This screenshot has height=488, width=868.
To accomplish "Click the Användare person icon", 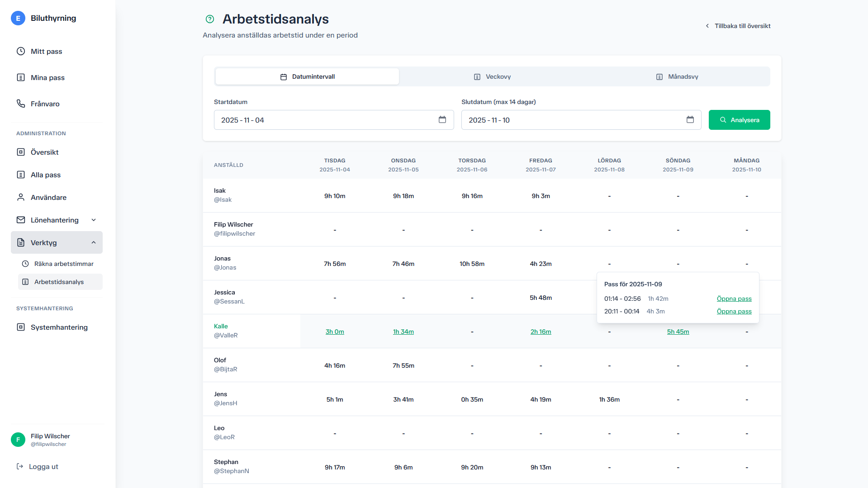I will click(x=21, y=198).
